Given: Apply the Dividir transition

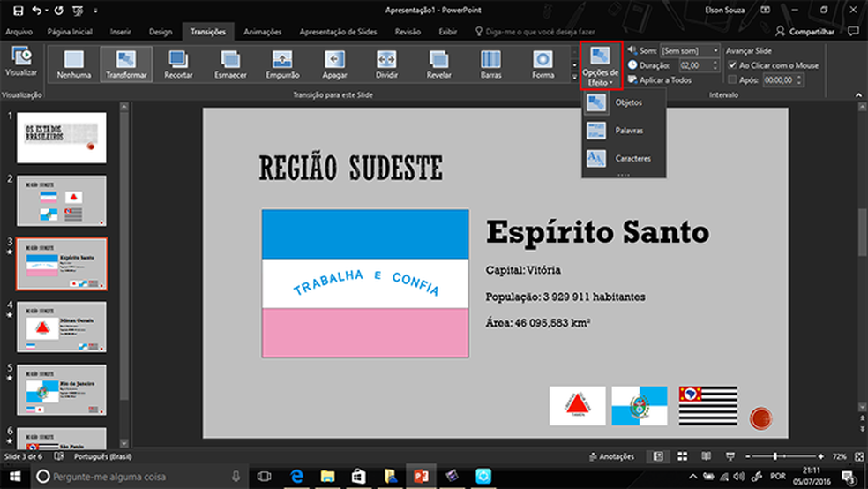Looking at the screenshot, I should 386,64.
